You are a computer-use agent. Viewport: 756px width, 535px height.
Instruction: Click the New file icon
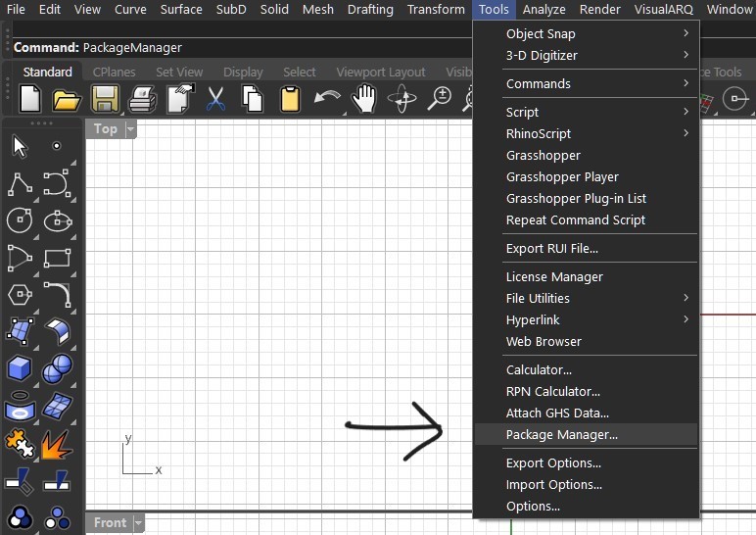(30, 99)
